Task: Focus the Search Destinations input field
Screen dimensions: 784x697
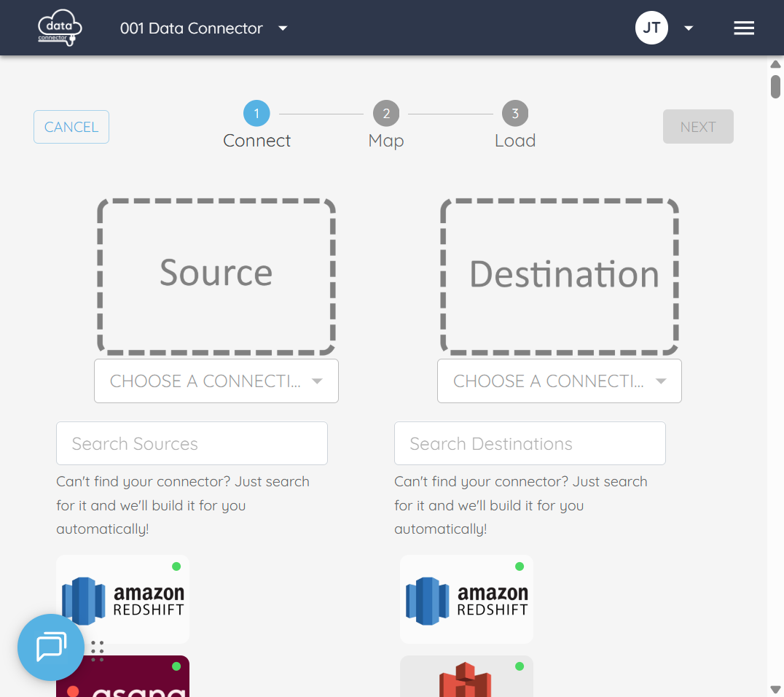Action: [x=530, y=443]
